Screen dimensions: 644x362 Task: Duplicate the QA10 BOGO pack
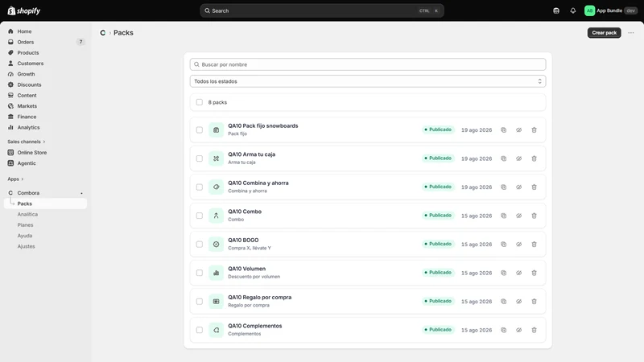click(504, 245)
